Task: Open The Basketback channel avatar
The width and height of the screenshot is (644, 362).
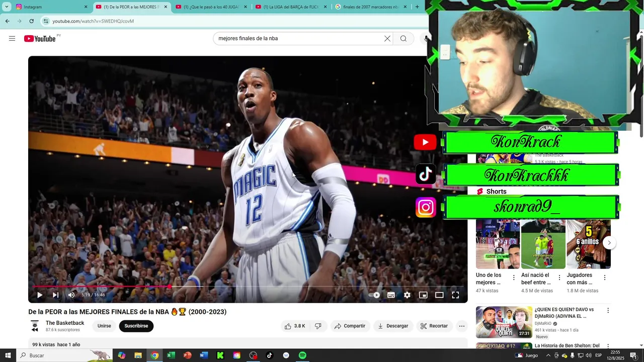Action: coord(35,326)
